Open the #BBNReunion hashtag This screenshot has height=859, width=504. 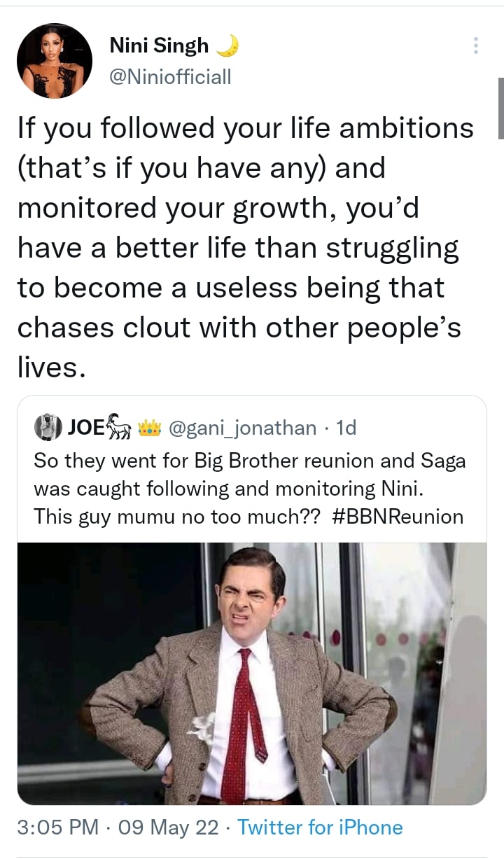tap(393, 517)
